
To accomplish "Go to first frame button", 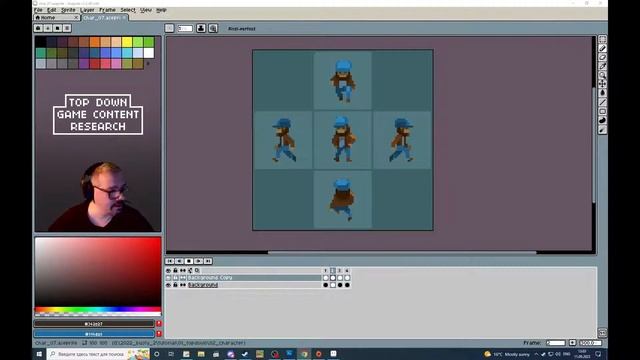I will coord(170,261).
